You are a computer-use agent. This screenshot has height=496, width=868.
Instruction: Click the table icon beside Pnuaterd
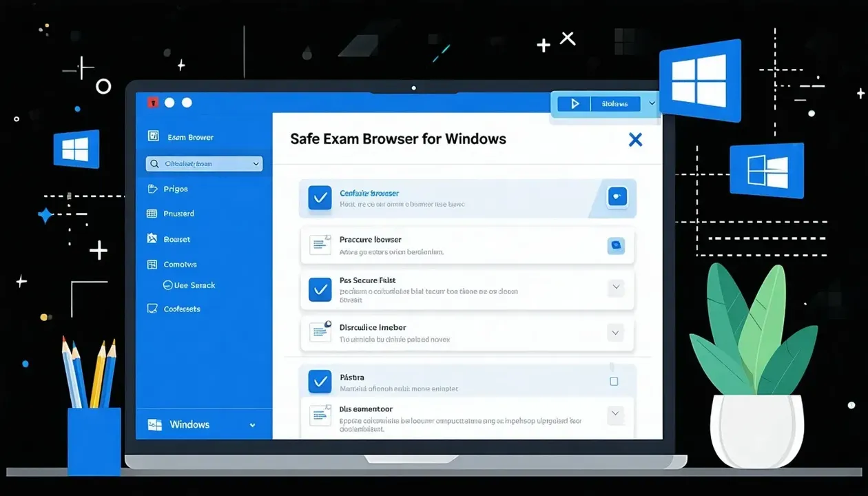point(152,214)
